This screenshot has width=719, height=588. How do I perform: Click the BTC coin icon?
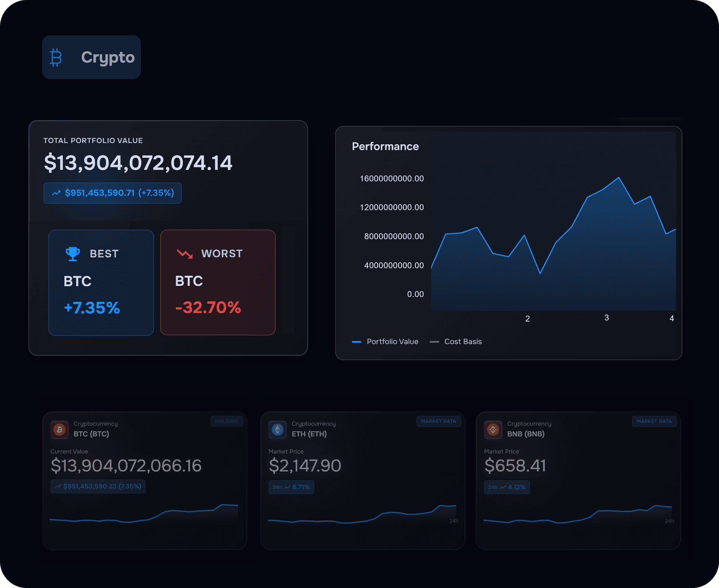(60, 429)
